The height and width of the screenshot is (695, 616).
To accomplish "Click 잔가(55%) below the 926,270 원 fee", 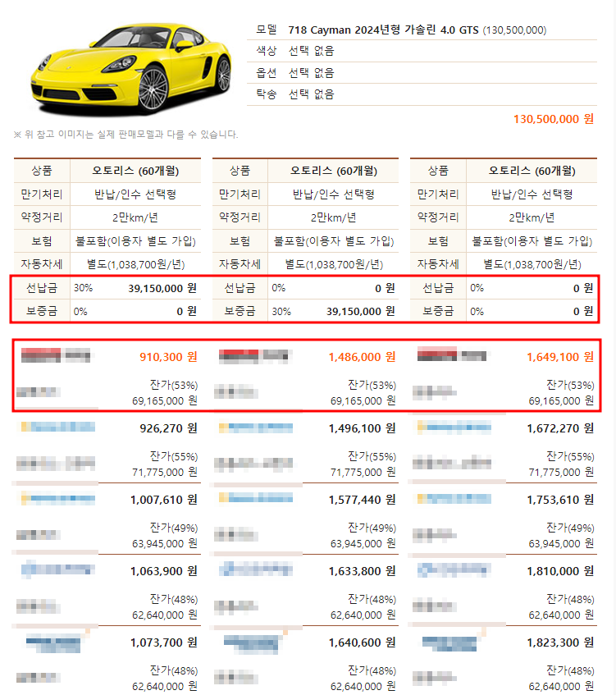I will (174, 456).
